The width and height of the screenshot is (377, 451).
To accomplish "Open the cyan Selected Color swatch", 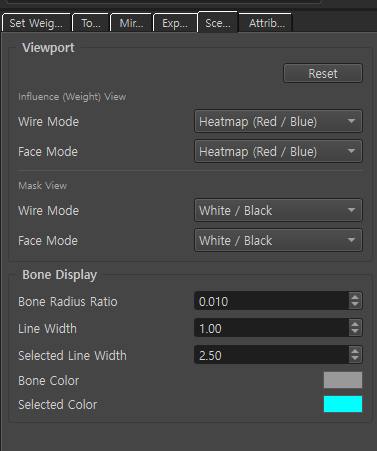I will 343,404.
